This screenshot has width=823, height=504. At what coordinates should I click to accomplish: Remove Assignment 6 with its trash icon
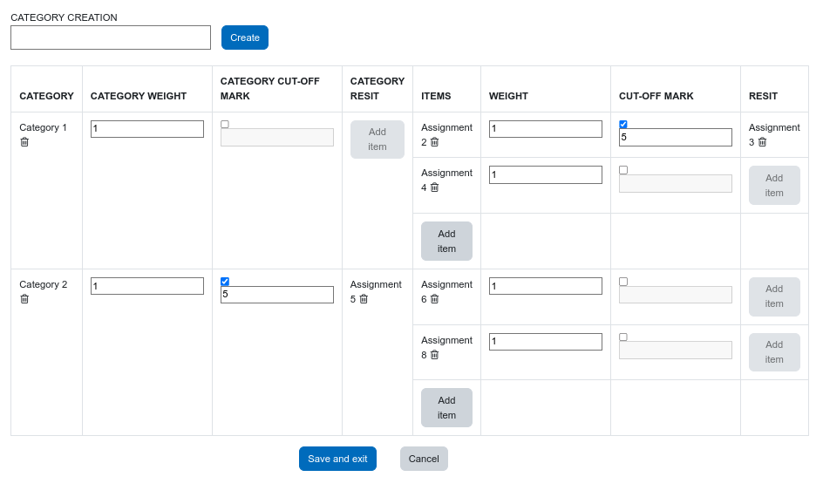click(x=434, y=299)
